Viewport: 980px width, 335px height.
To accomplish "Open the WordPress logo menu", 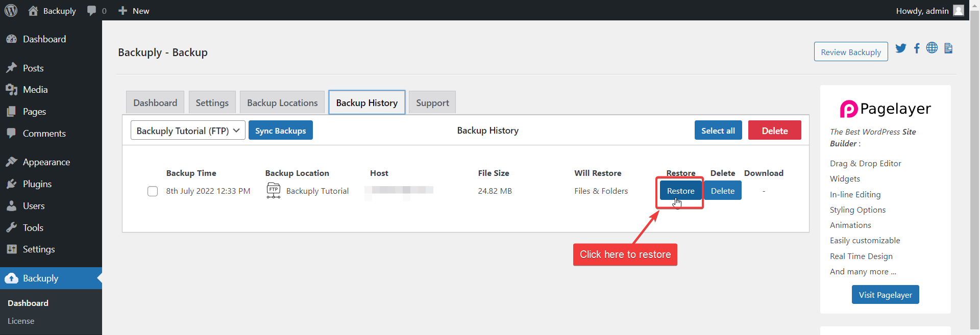I will click(x=11, y=10).
